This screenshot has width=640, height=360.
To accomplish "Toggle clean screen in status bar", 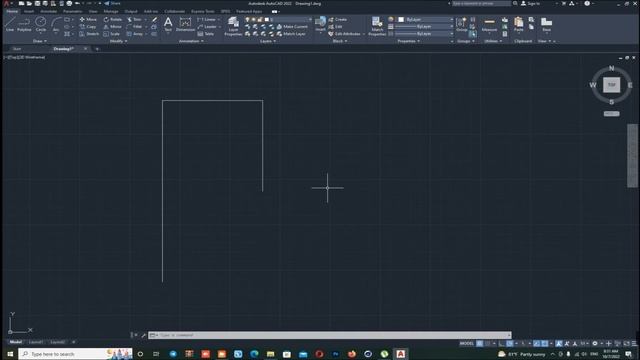I will coord(626,344).
